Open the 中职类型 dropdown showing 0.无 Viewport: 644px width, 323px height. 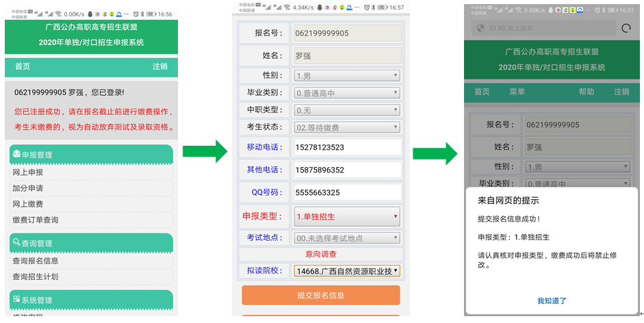pyautogui.click(x=347, y=110)
